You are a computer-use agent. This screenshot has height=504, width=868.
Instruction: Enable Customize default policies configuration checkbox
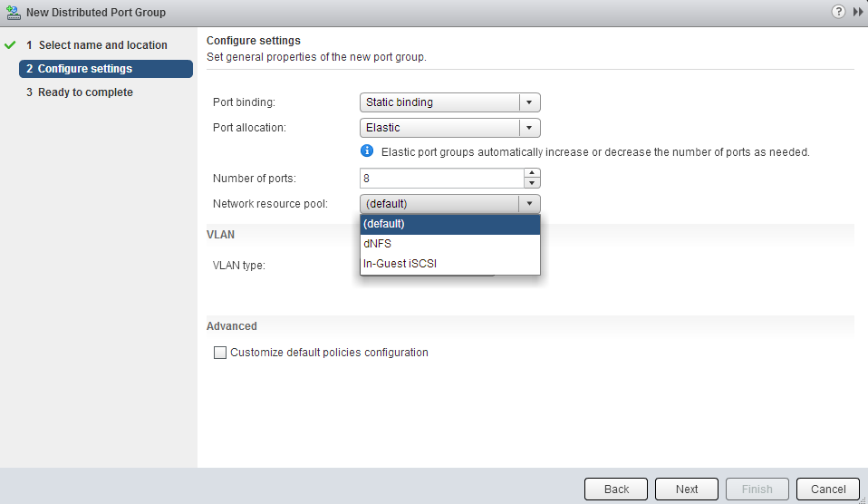coord(219,353)
